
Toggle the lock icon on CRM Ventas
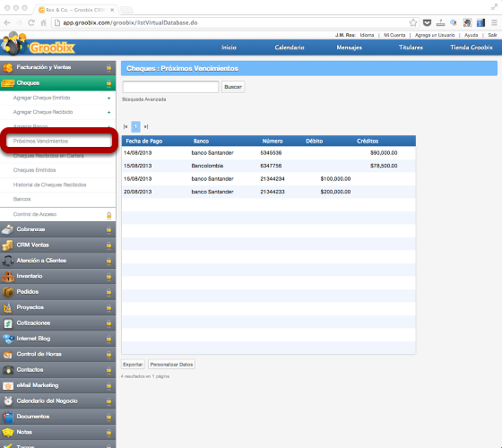(x=108, y=246)
